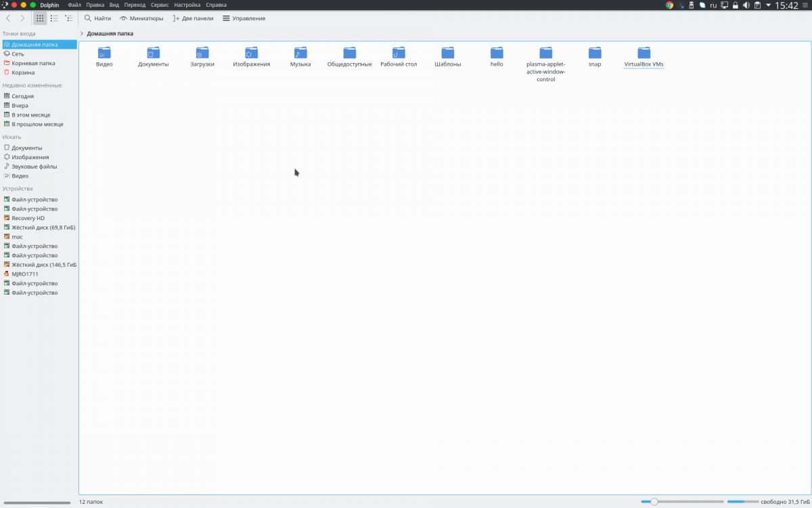Click the 12 папок status text

pos(91,502)
